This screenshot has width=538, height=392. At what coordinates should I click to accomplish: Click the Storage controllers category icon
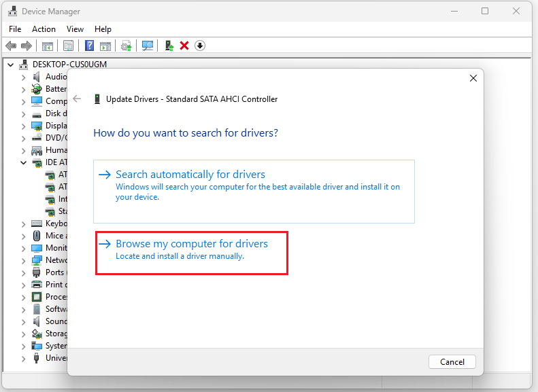37,334
